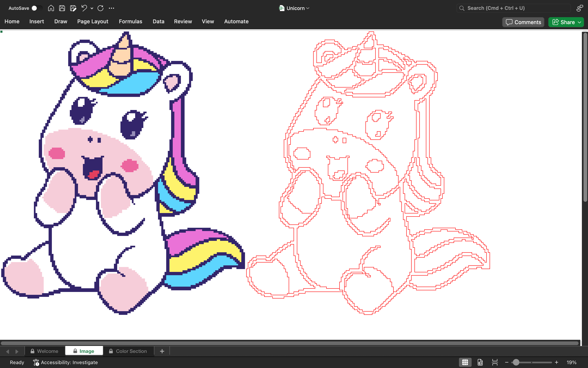Switch to Page Layout view icon

480,362
